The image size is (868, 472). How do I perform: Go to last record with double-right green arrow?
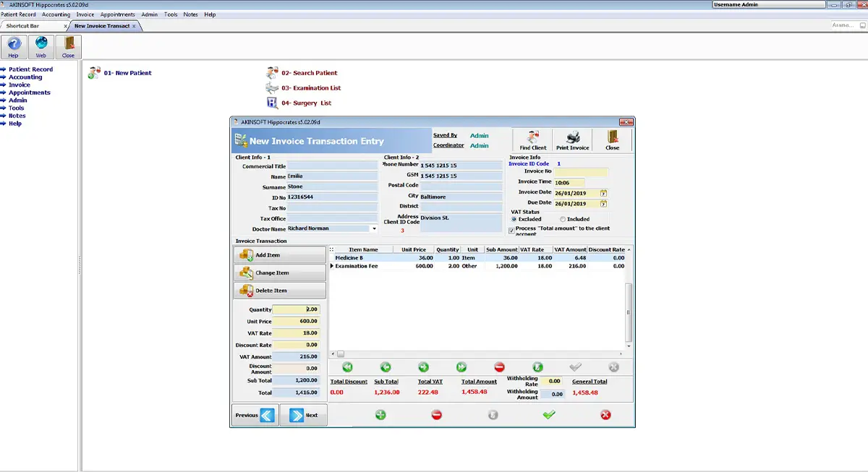tap(461, 367)
